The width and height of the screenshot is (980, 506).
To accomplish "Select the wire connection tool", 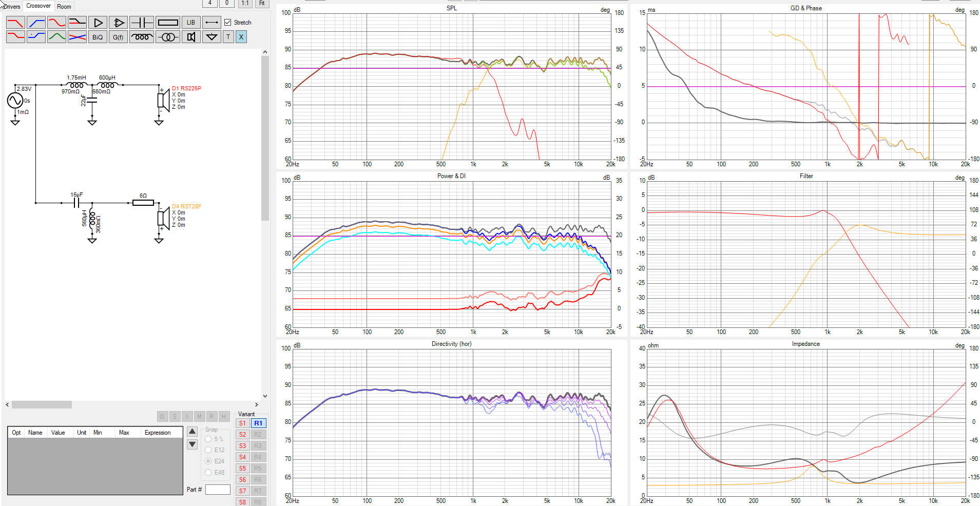I will coord(212,23).
